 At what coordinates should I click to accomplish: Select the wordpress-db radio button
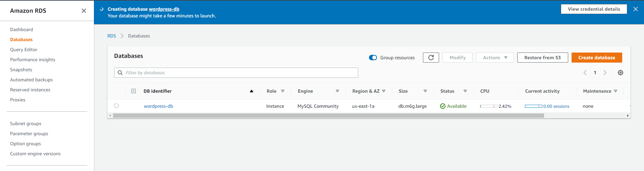click(x=116, y=106)
